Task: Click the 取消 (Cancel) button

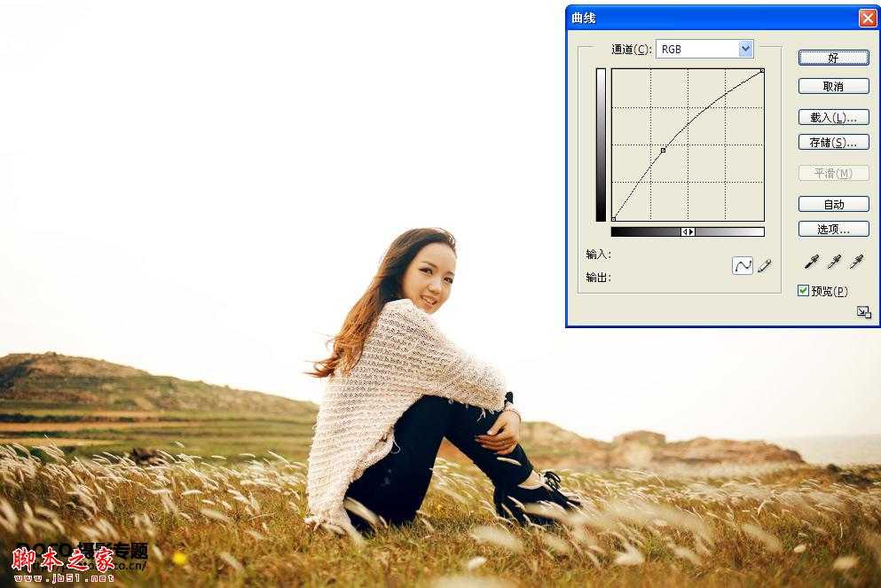Action: coord(833,86)
